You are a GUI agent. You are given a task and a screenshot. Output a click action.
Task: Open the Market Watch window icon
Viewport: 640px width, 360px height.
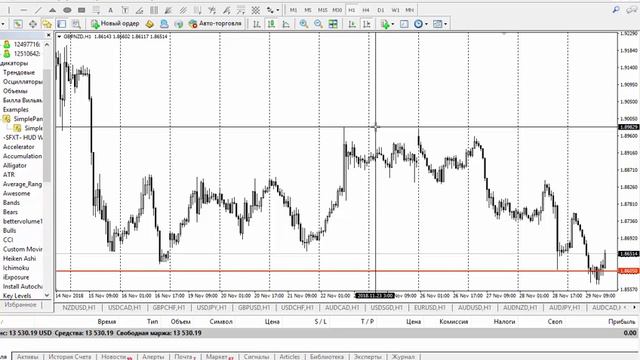pos(18,24)
